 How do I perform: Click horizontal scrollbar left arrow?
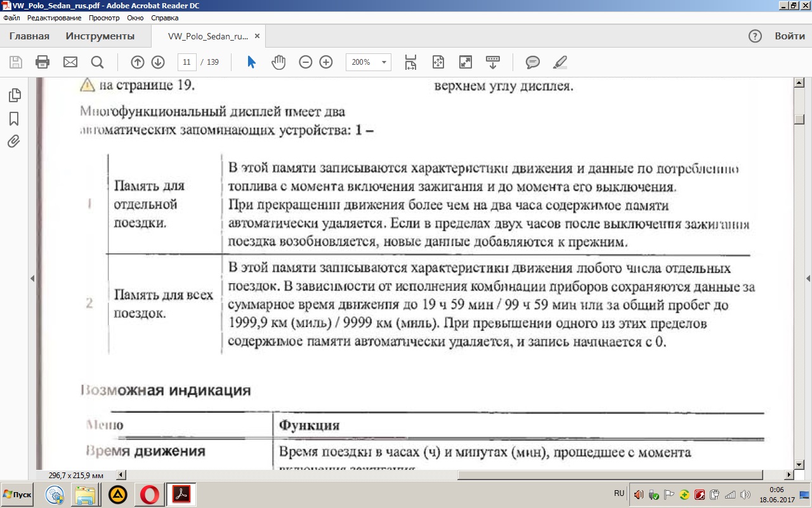pyautogui.click(x=122, y=475)
